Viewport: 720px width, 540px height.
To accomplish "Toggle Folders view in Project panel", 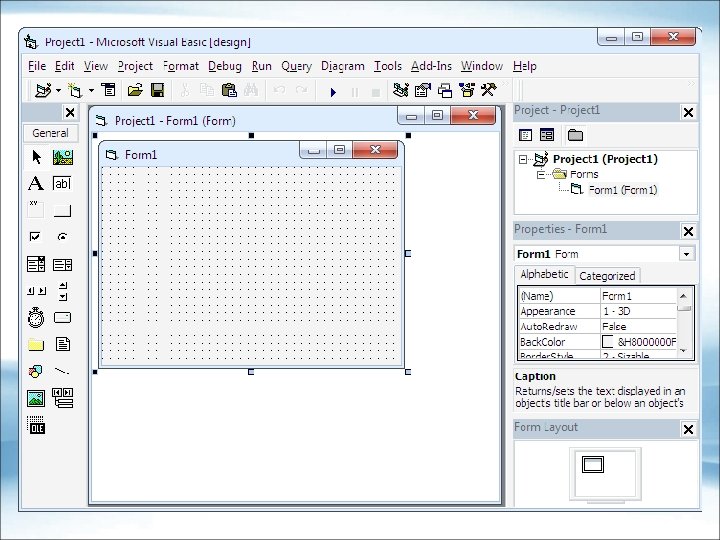I will [x=575, y=135].
